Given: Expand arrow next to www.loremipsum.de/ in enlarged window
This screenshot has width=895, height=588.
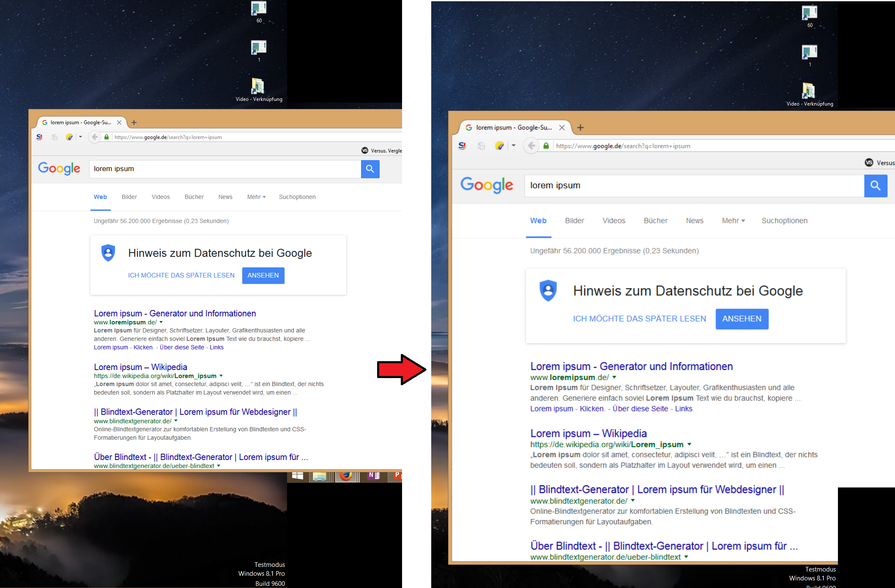Looking at the screenshot, I should 614,377.
